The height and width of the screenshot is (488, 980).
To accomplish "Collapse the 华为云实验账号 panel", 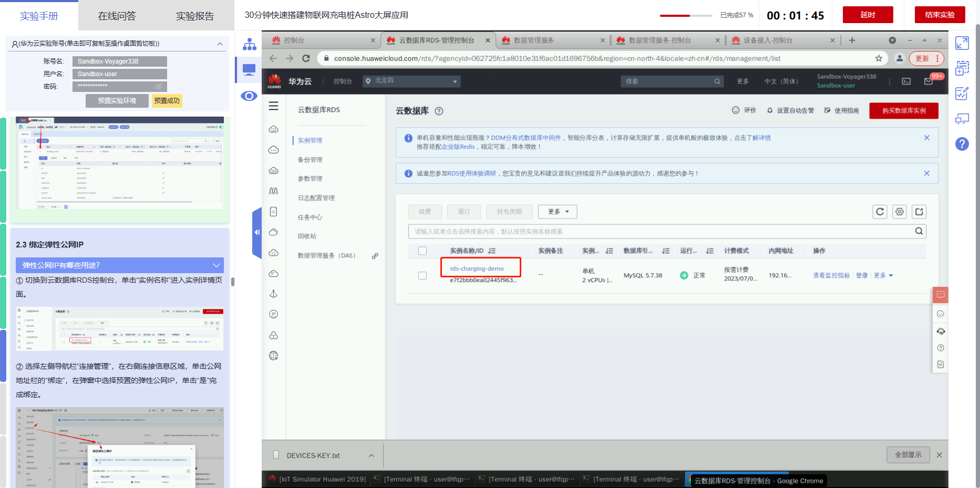I will click(x=220, y=44).
